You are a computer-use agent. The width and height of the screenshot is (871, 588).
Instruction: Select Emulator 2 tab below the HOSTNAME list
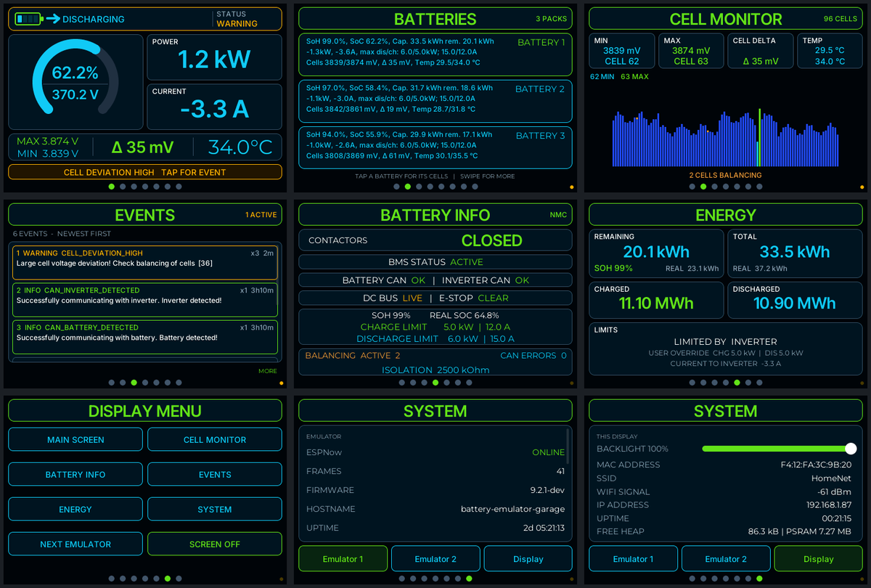pyautogui.click(x=435, y=559)
